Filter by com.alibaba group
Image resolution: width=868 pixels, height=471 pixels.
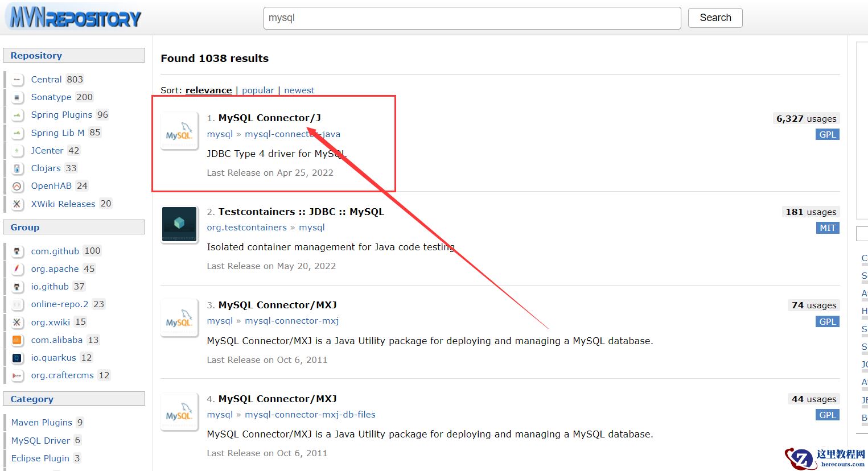pos(57,340)
